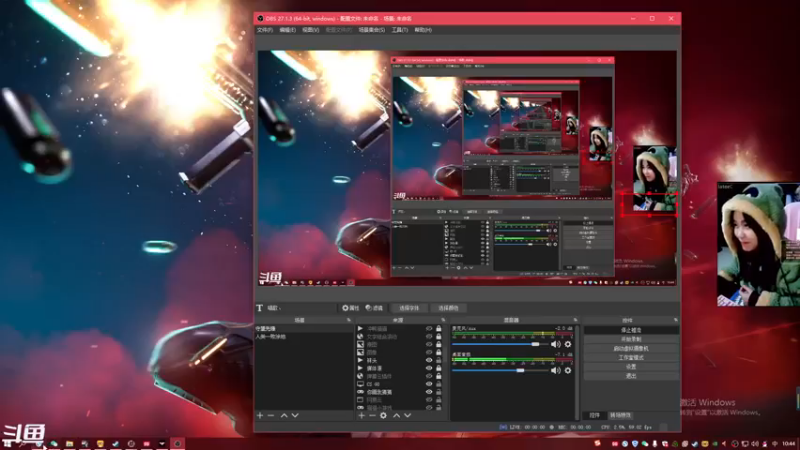Open source properties gear below sources list

[x=383, y=415]
